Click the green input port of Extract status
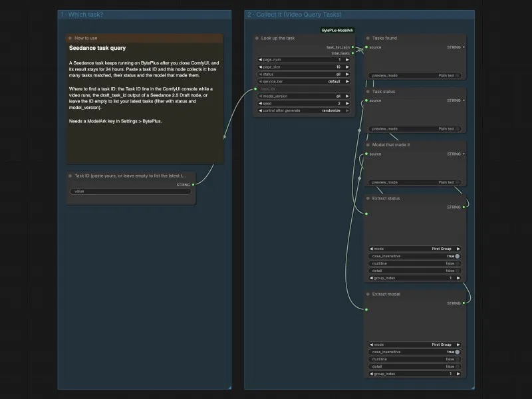 (x=366, y=213)
